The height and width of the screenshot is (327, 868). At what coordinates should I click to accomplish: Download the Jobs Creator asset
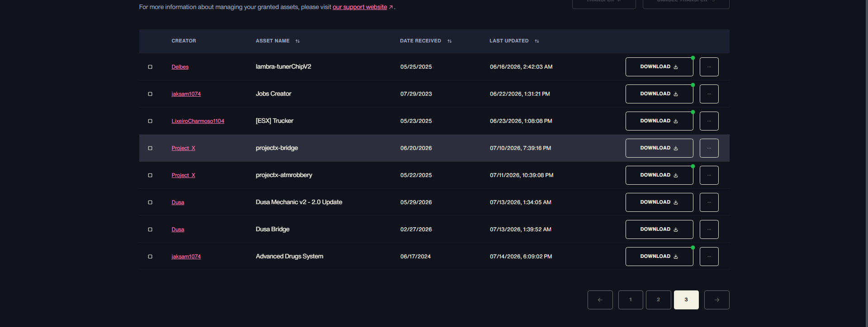tap(659, 94)
